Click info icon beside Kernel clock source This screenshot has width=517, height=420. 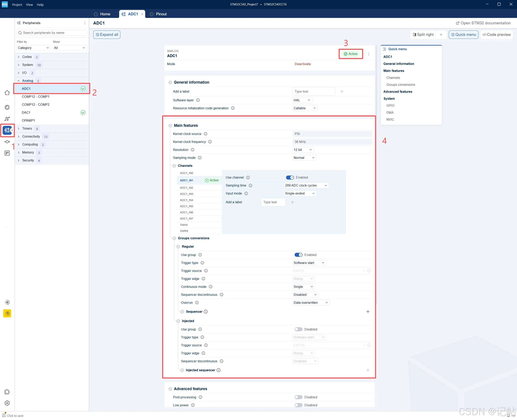point(205,134)
